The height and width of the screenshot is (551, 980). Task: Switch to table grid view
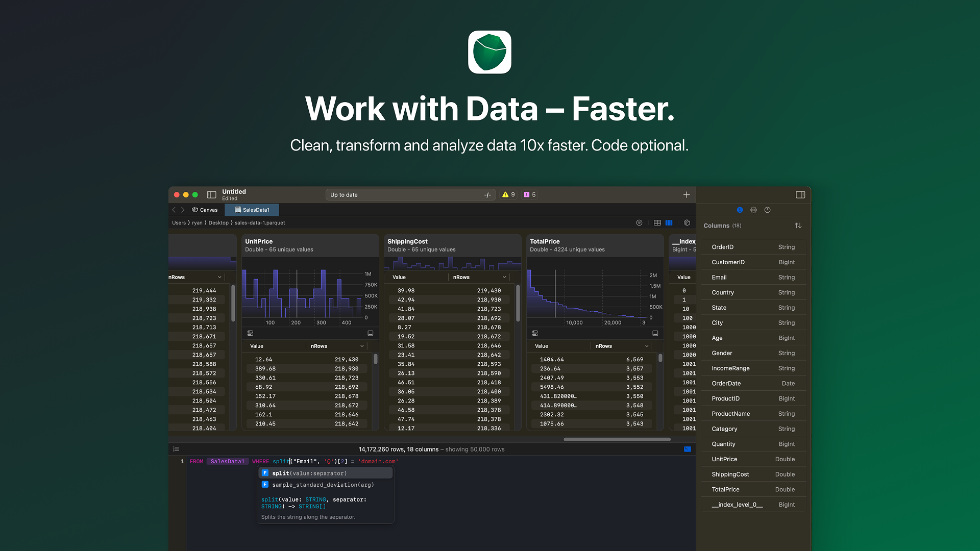[657, 223]
